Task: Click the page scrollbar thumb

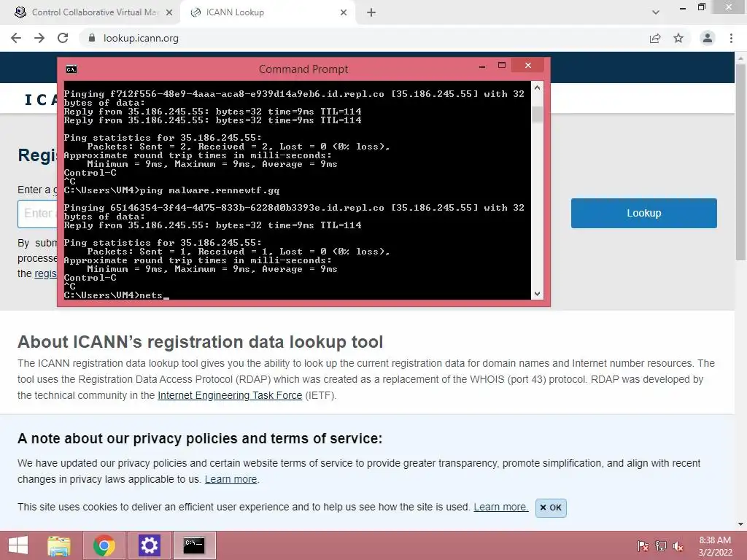Action: point(740,162)
